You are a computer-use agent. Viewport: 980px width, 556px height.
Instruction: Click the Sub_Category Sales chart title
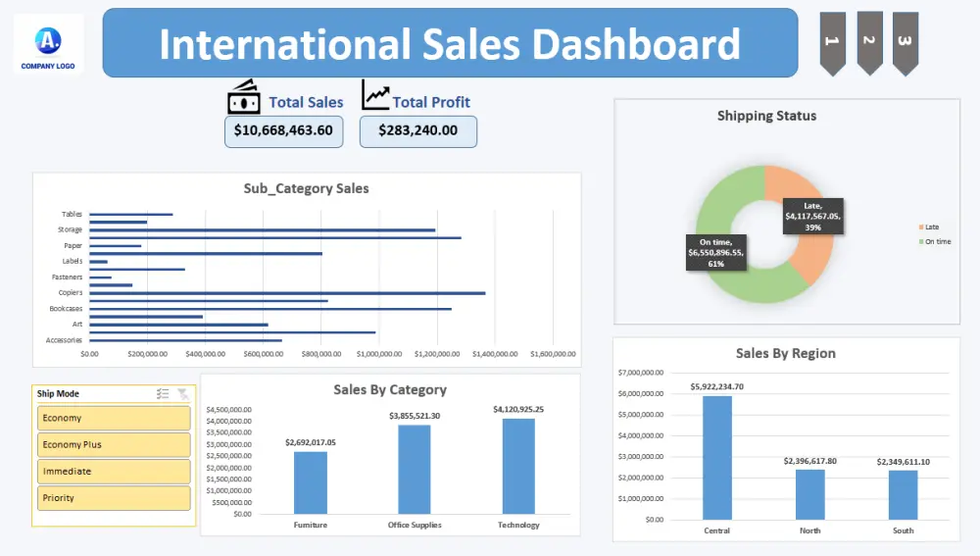coord(306,188)
